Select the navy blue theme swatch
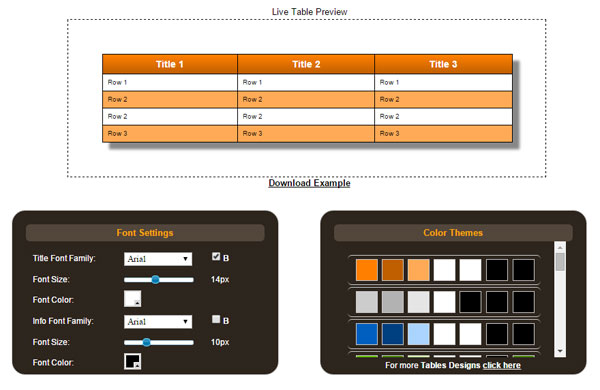The image size is (600, 390). [393, 334]
